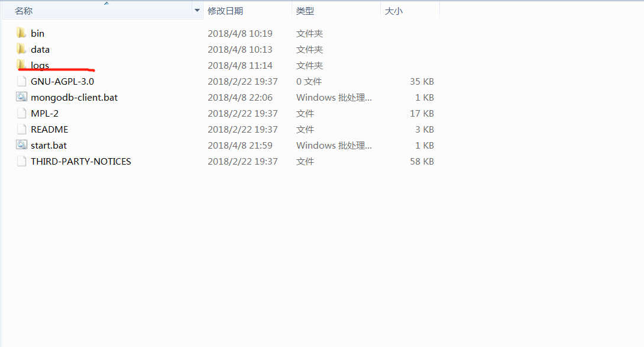Click the type '文件夹' of the bin row
644x347 pixels.
coord(310,33)
